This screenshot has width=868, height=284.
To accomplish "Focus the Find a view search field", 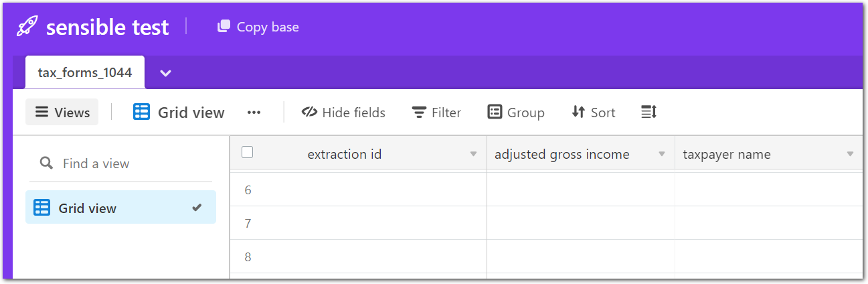I will click(x=120, y=163).
